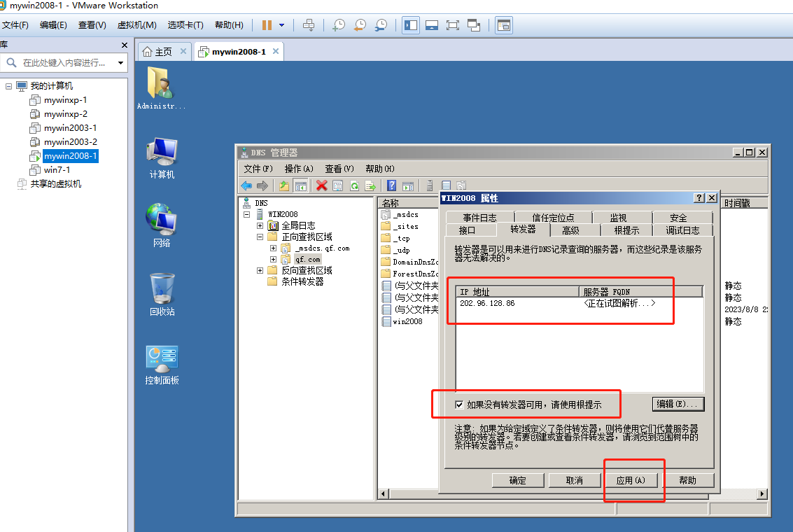Open snapshot manager clock-wrench icon

(381, 24)
